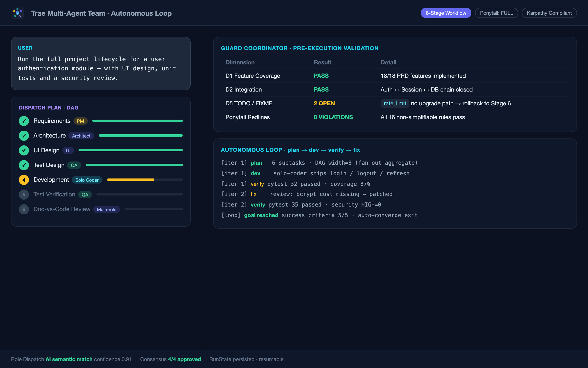This screenshot has width=588, height=368.
Task: Click the UI Design stage checkmark
Action: pos(24,150)
